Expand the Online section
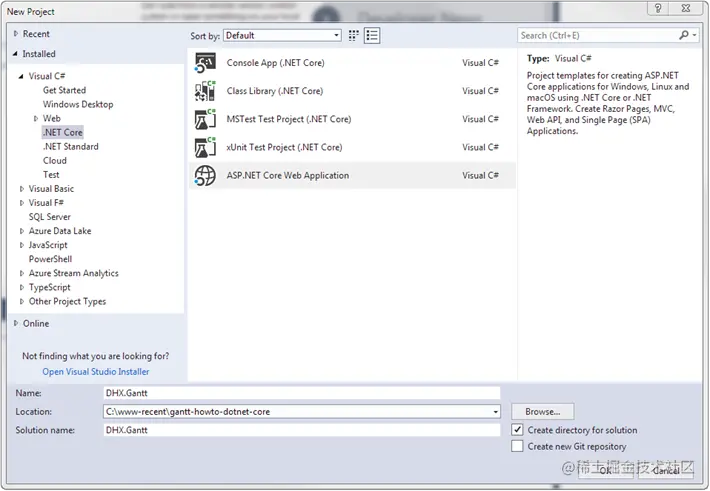Screen dimensions: 710x491 click(16, 323)
